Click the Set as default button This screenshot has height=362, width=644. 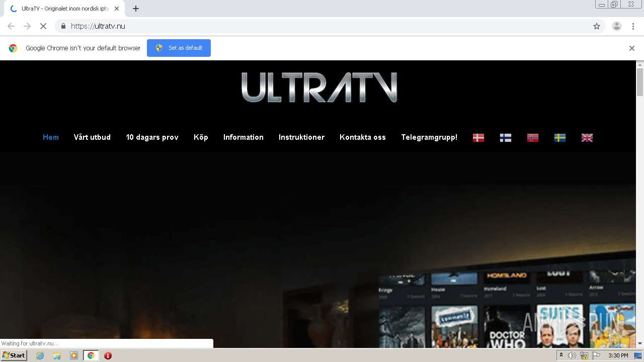(179, 48)
